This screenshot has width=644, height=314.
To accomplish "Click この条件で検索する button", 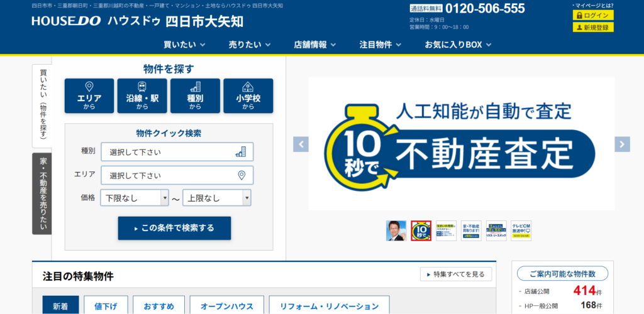I will [x=175, y=228].
